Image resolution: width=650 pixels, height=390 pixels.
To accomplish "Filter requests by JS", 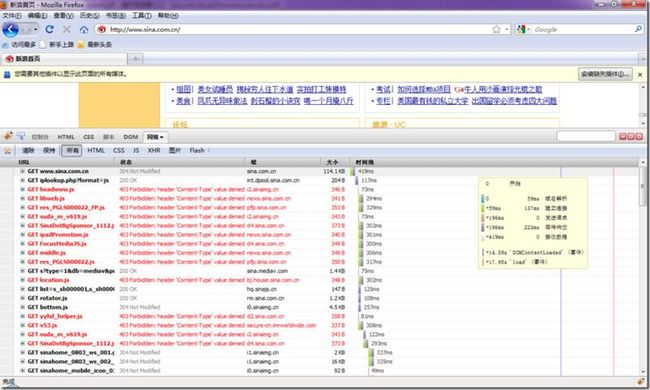I will coord(136,150).
